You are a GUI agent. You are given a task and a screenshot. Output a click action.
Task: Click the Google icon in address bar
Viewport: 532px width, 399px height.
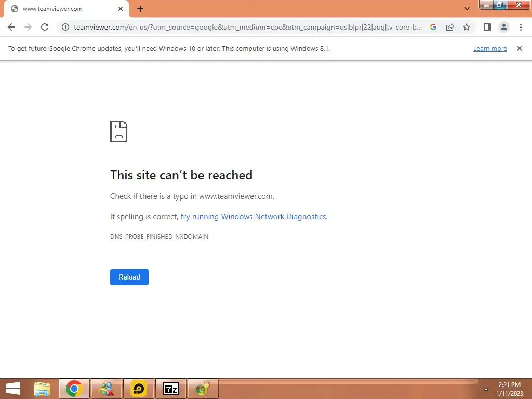433,27
